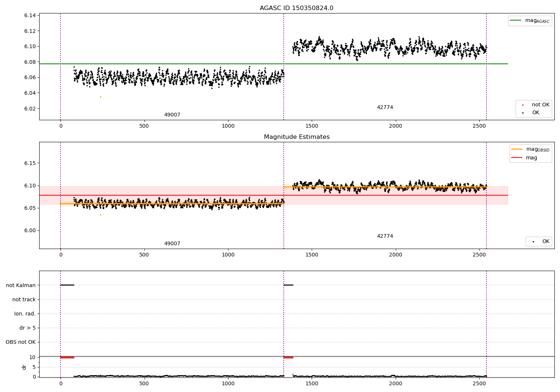The image size is (560, 392).
Task: Click the 6.12 y-axis tick label
Action: pos(30,31)
